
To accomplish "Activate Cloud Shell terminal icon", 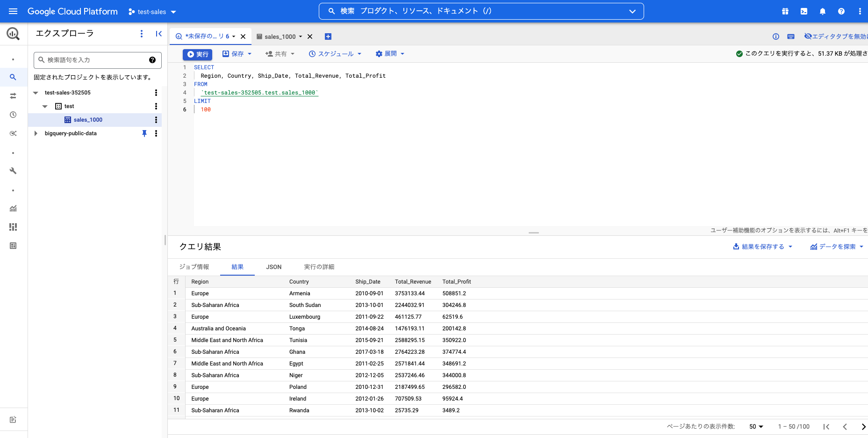I will coord(804,11).
